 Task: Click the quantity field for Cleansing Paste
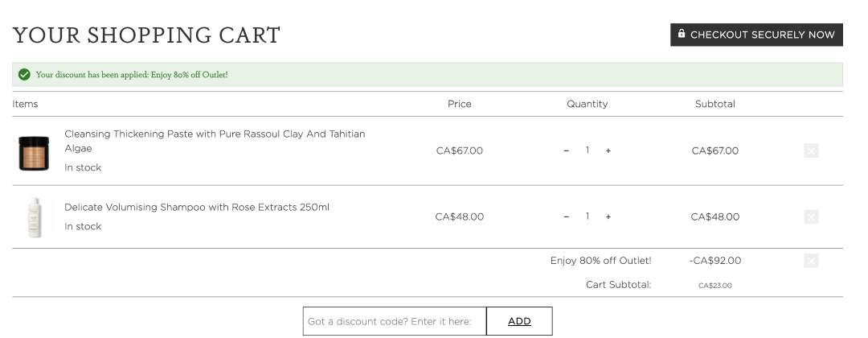click(x=588, y=150)
